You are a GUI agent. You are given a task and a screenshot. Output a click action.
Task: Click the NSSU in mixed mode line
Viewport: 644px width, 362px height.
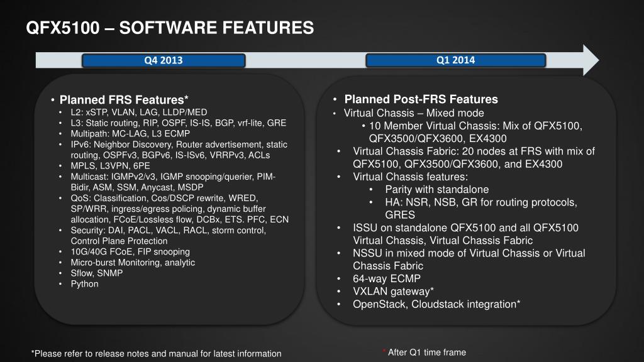click(469, 260)
